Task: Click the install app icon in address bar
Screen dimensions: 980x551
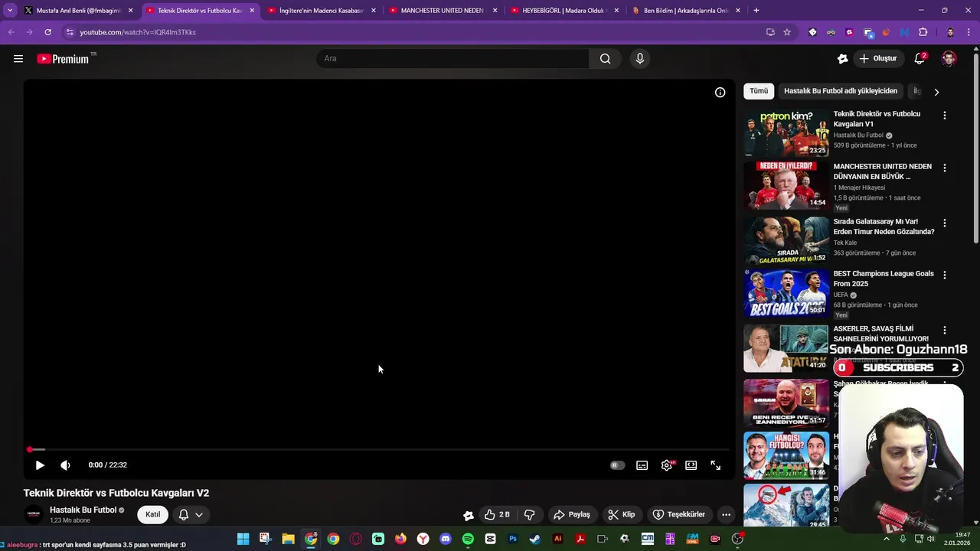Action: pyautogui.click(x=770, y=32)
